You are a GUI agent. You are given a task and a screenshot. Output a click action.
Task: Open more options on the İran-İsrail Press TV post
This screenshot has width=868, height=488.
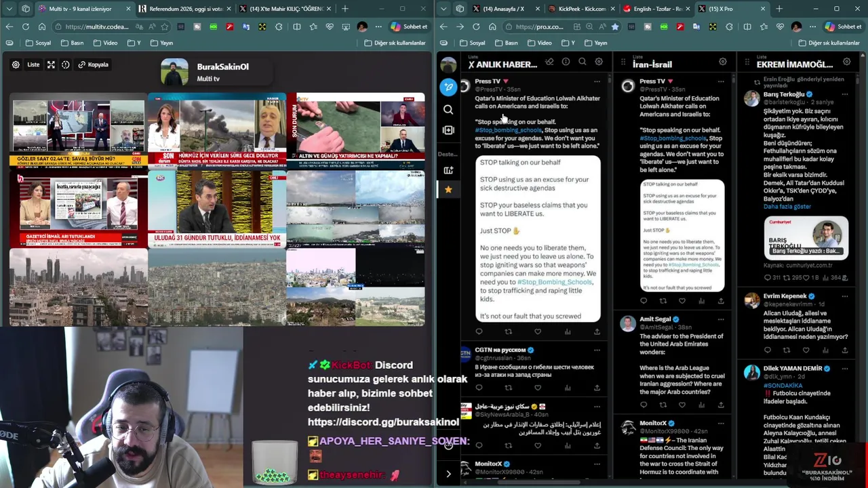pos(721,81)
